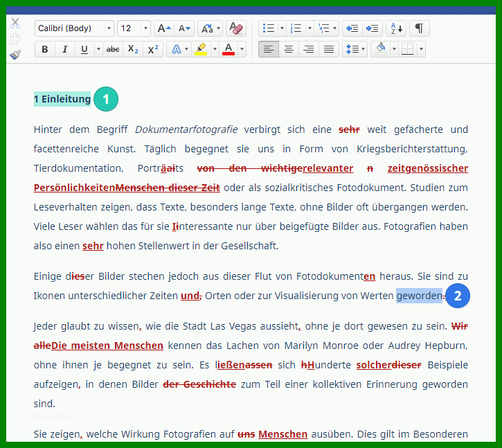
Task: Expand the multilevel list arrow
Action: coord(335,28)
